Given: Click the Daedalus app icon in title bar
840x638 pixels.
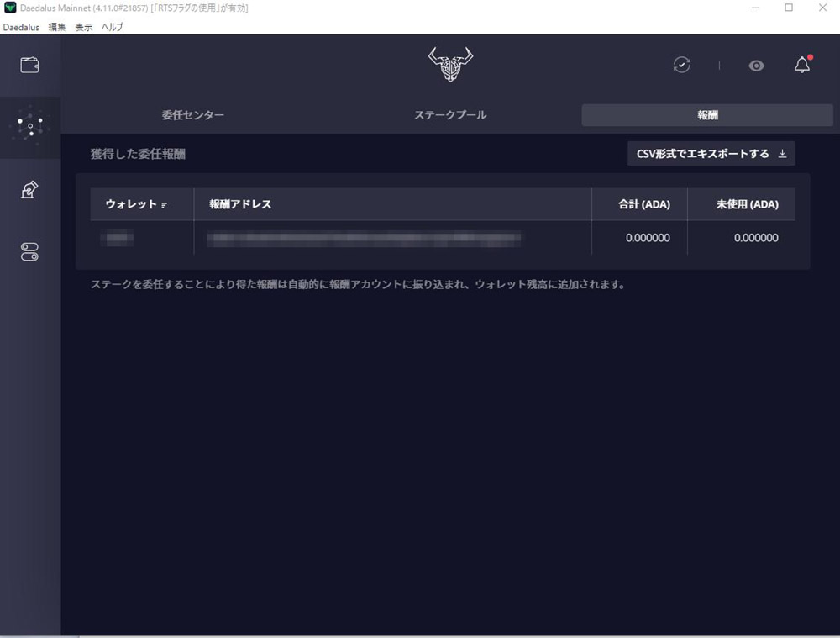Looking at the screenshot, I should click(10, 8).
